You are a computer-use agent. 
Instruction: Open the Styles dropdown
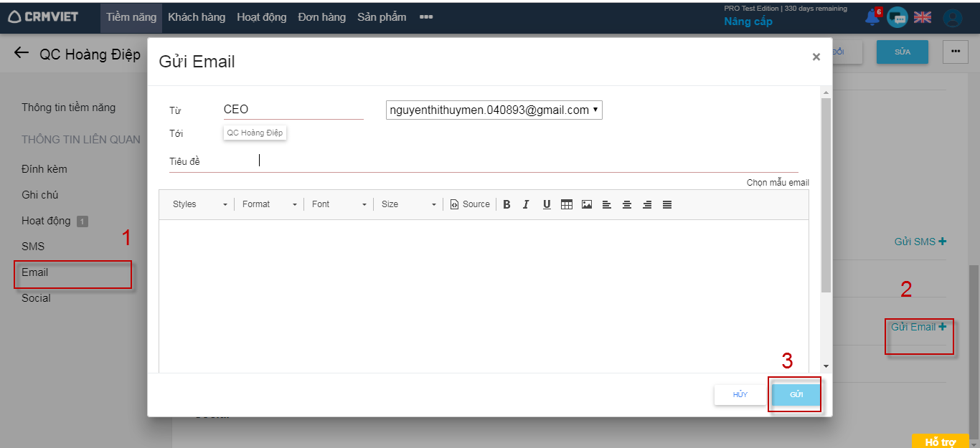200,204
